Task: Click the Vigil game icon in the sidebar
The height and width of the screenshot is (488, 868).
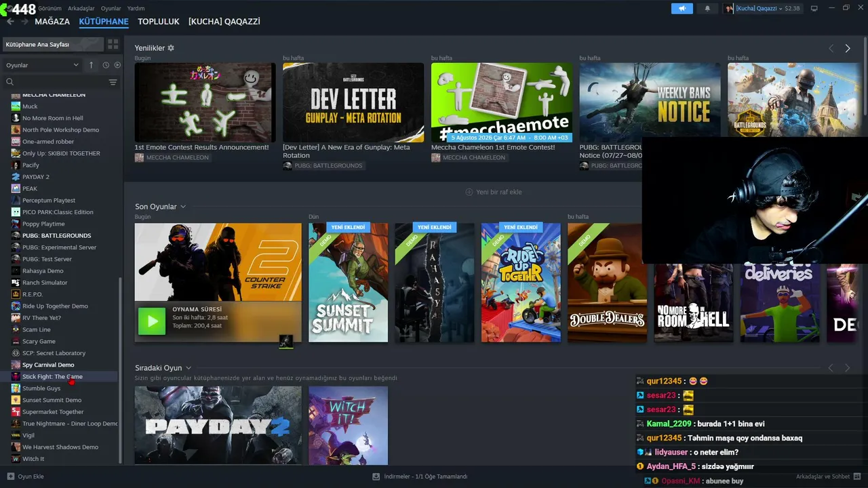Action: pyautogui.click(x=16, y=435)
